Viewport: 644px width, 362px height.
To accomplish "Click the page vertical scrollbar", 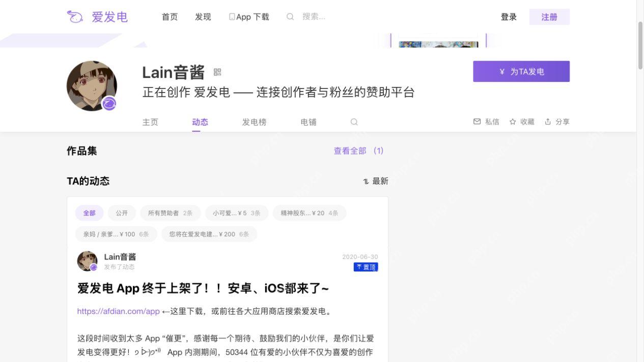I will click(640, 46).
